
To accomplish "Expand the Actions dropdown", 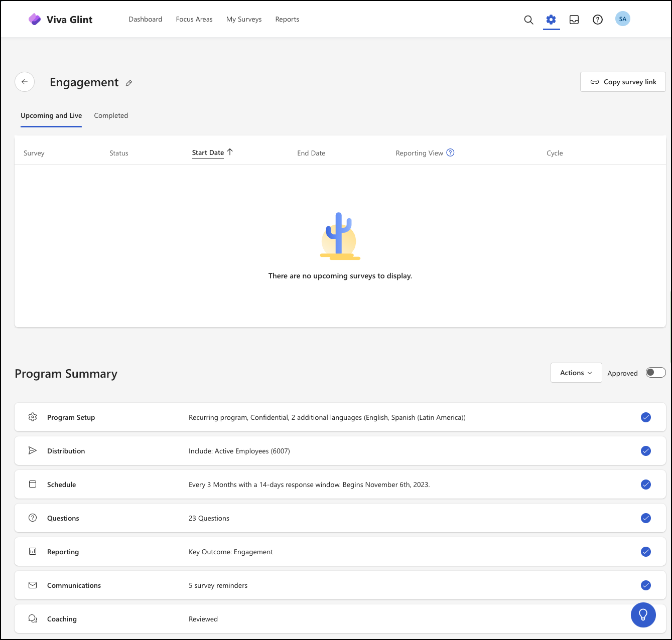I will tap(576, 373).
